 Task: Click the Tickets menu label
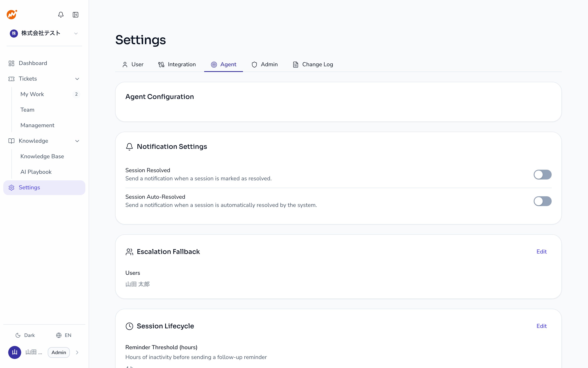(28, 79)
